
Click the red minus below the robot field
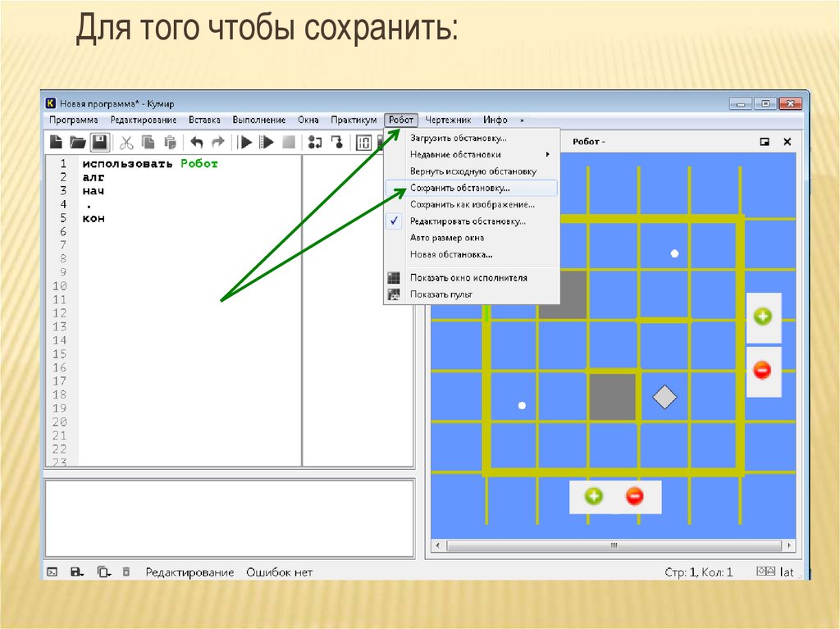click(634, 496)
